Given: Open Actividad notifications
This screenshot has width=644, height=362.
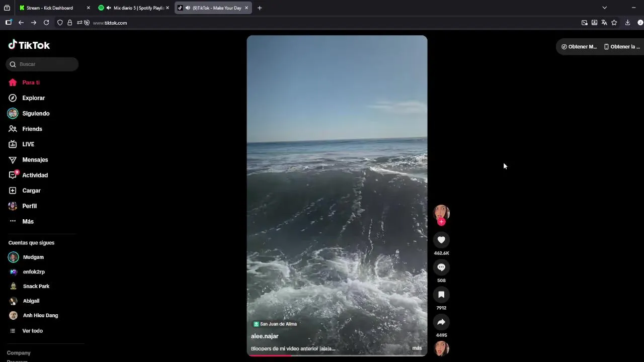Looking at the screenshot, I should 28,175.
